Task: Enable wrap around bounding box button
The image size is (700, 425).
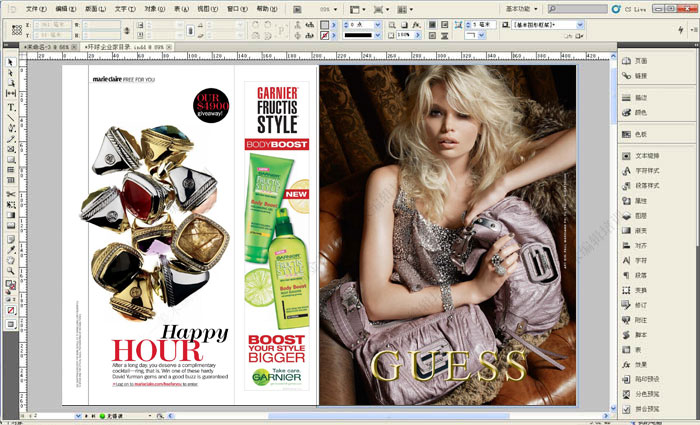Action: (x=445, y=25)
